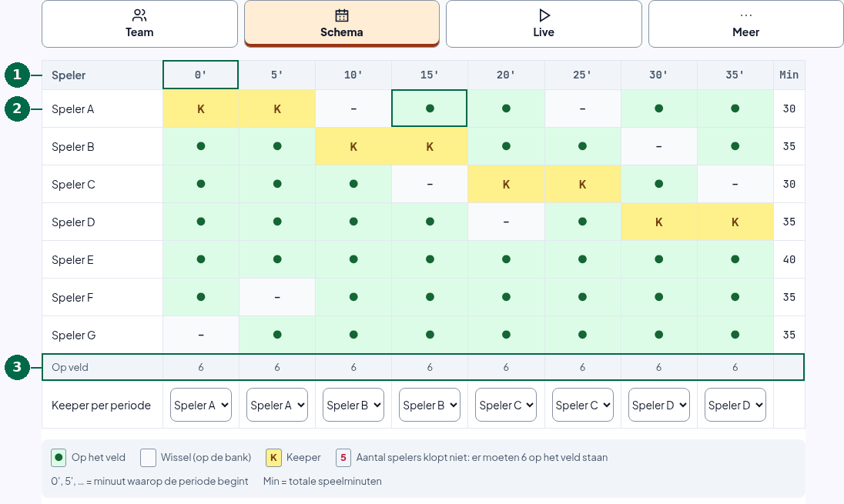This screenshot has width=844, height=504.
Task: Toggle Speler A's cell at 15'
Action: pos(430,108)
